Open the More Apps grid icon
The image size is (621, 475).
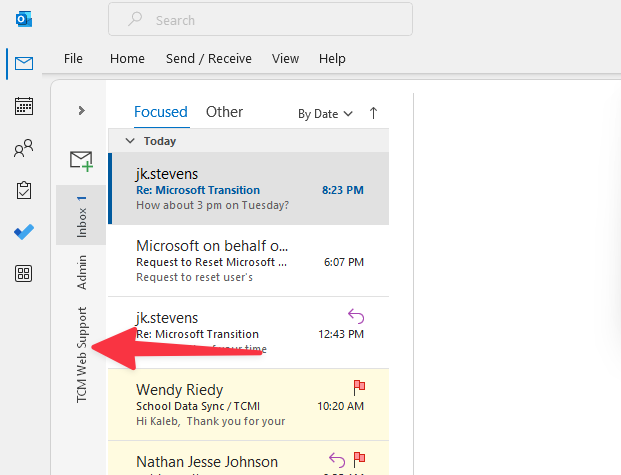coord(24,274)
